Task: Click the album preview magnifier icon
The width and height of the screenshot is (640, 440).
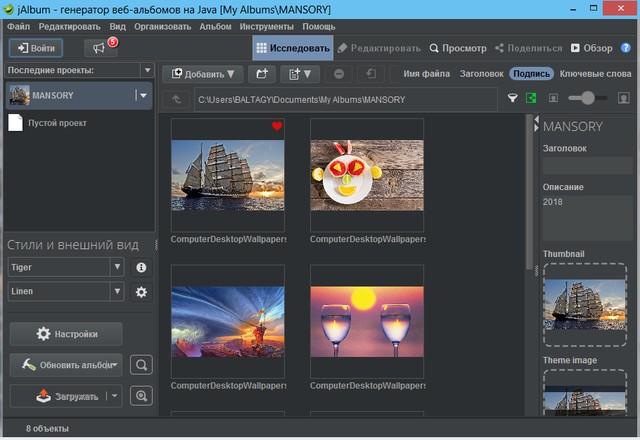Action: point(142,365)
